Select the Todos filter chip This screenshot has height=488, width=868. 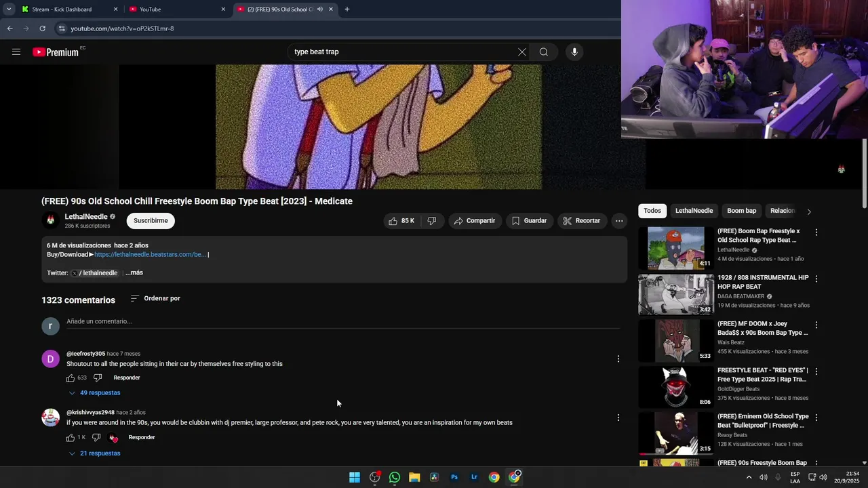652,211
